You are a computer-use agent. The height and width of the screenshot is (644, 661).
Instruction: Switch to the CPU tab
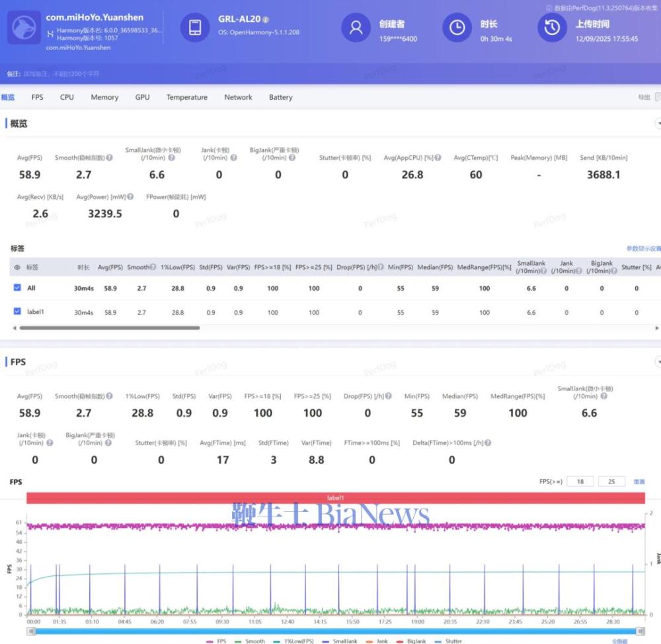click(67, 97)
